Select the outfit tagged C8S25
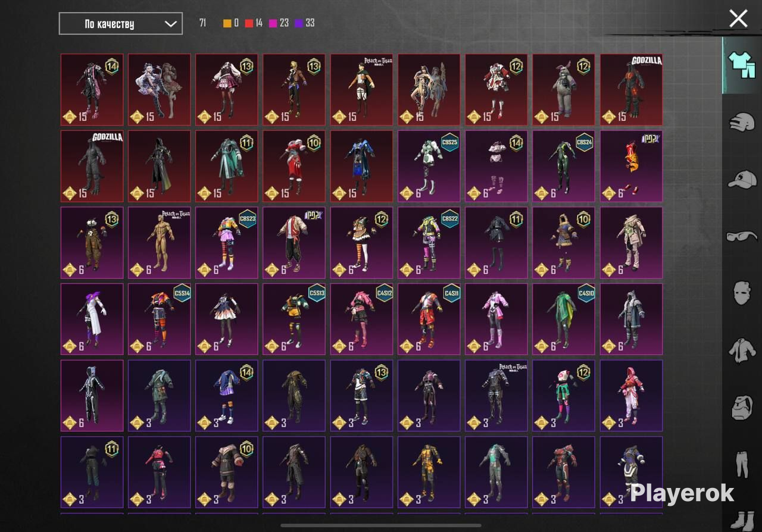Viewport: 762px width, 532px height. pos(429,167)
